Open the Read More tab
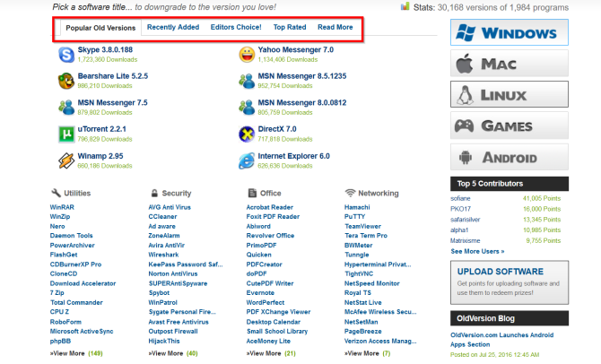 click(x=335, y=27)
